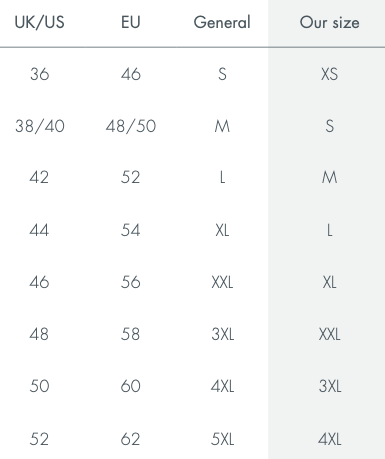Select UK/US size 38/40 cell
The image size is (385, 459).
40,126
